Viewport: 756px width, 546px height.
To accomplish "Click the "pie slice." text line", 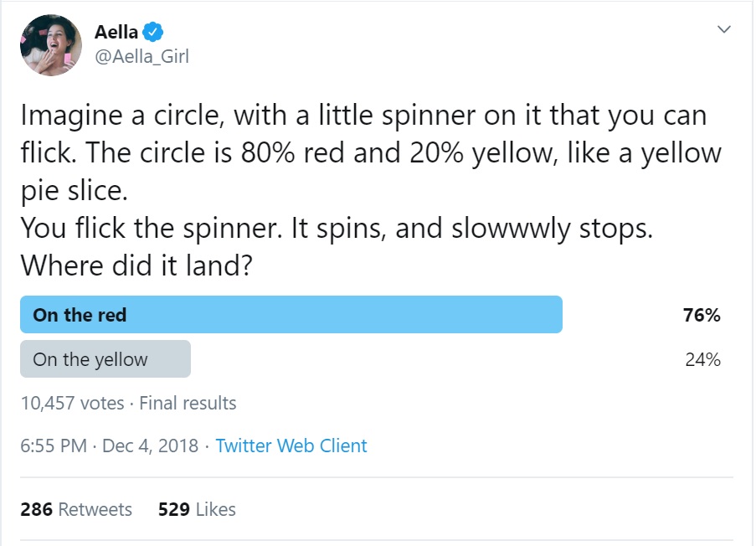I will tap(74, 190).
